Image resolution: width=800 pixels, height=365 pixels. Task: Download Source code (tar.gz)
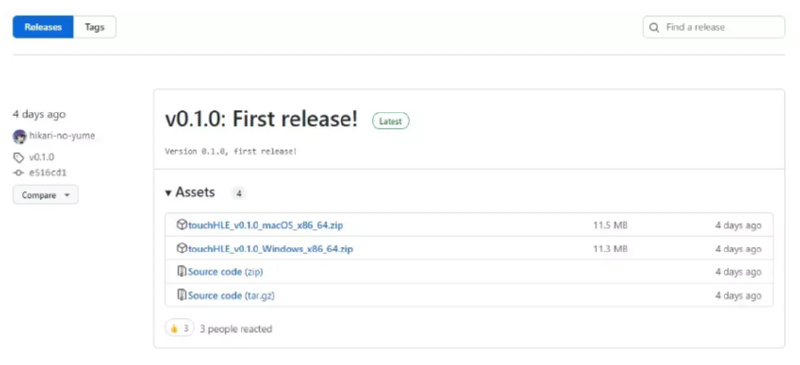point(231,296)
